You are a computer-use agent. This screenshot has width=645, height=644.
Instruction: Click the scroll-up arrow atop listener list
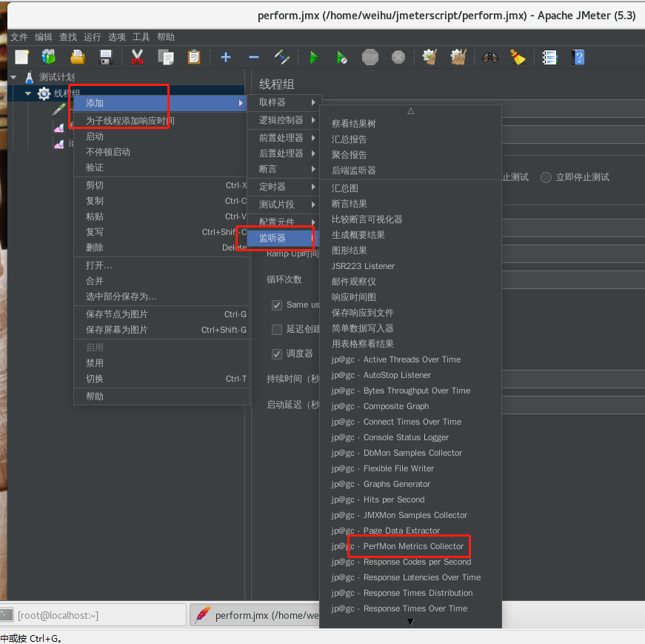(410, 110)
